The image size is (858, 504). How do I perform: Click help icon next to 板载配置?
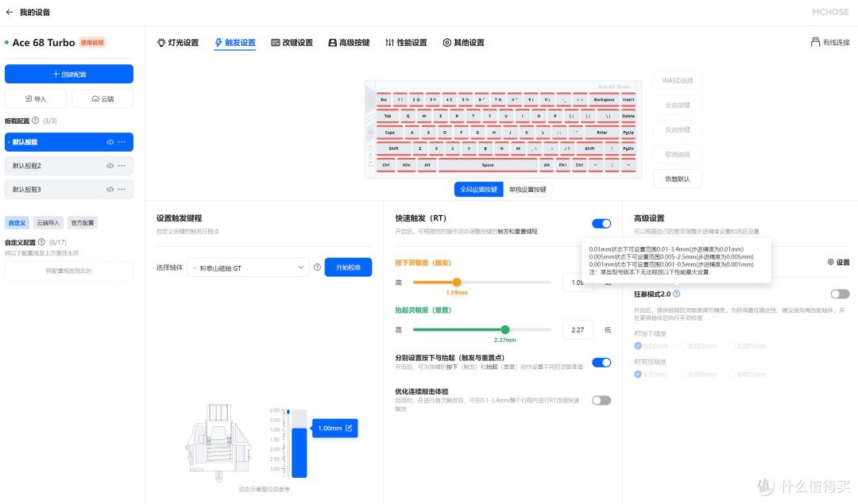pyautogui.click(x=36, y=121)
